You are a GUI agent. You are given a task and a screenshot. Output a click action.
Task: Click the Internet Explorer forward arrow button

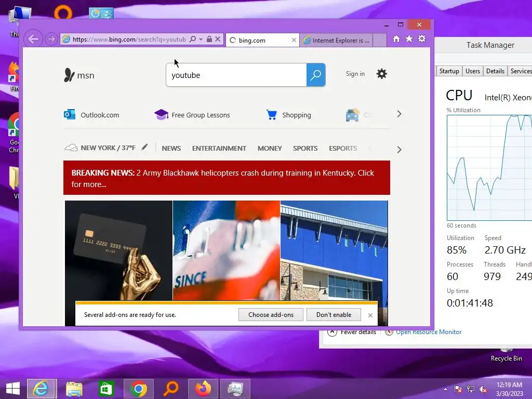pos(51,39)
